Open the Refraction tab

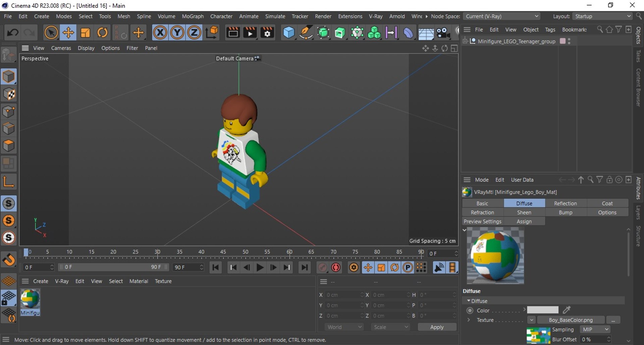click(x=482, y=212)
